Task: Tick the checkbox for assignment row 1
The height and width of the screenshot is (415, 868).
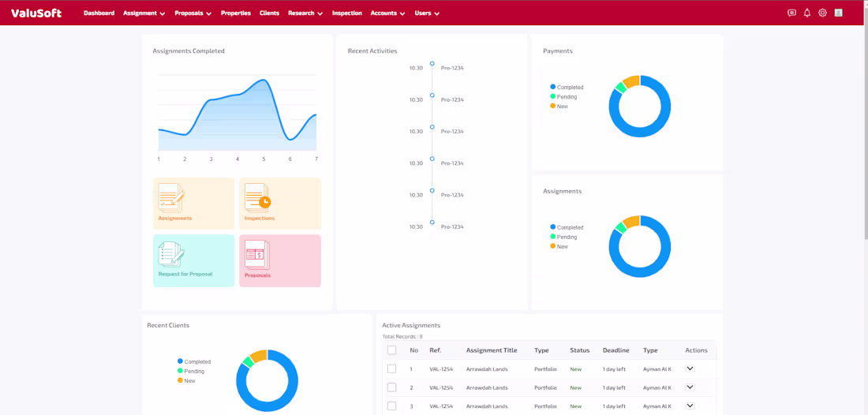Action: pyautogui.click(x=392, y=368)
